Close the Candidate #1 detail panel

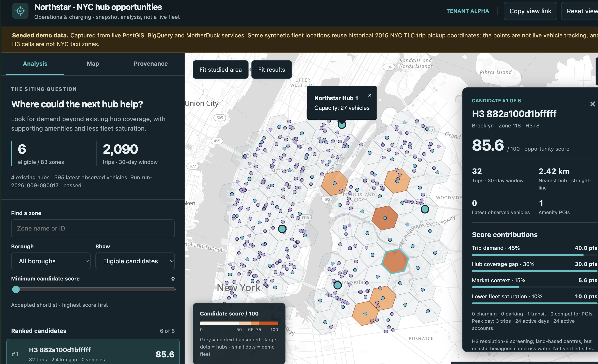pos(592,104)
